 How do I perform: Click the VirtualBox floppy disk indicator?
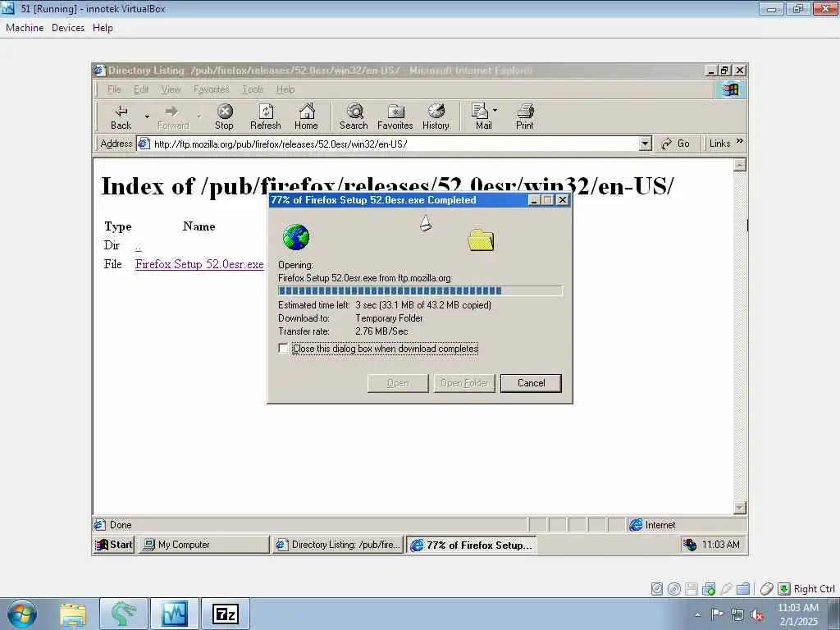pyautogui.click(x=691, y=589)
